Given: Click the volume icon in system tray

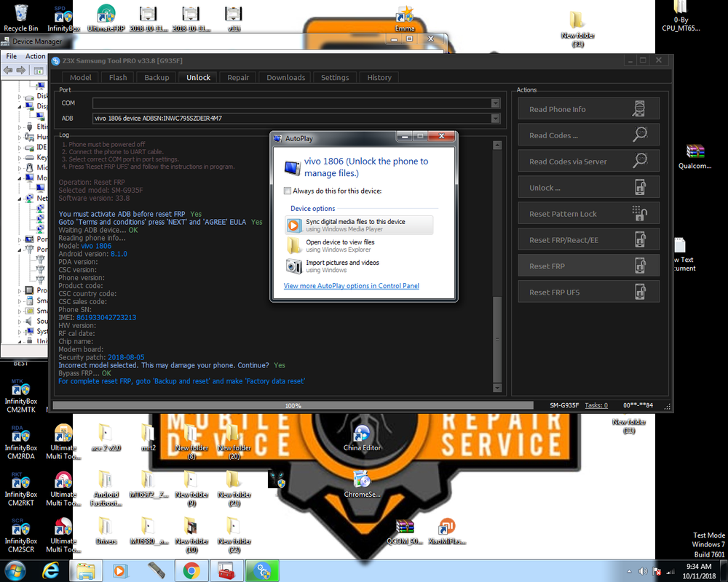Looking at the screenshot, I should pyautogui.click(x=643, y=571).
